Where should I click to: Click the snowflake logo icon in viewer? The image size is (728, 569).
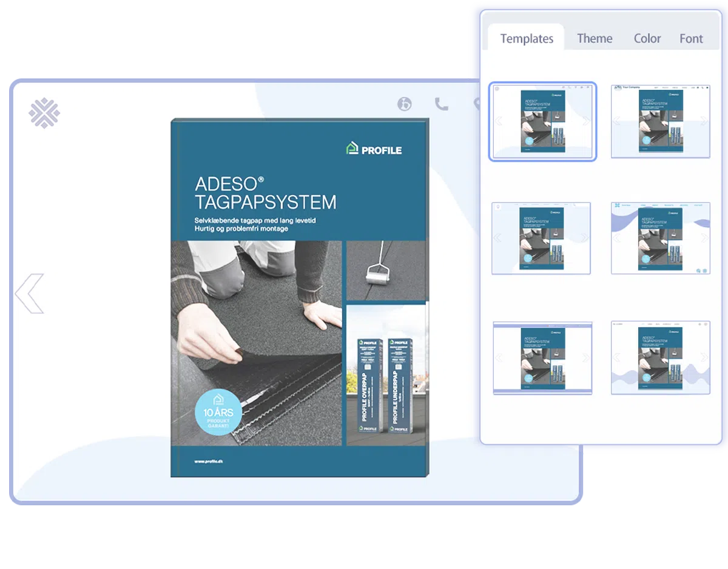[44, 113]
